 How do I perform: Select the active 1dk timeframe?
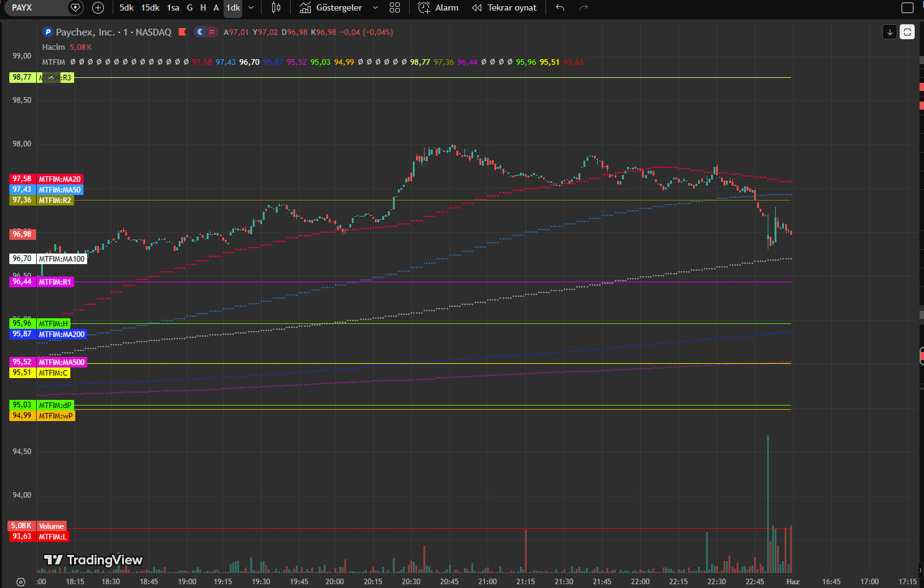pos(233,8)
